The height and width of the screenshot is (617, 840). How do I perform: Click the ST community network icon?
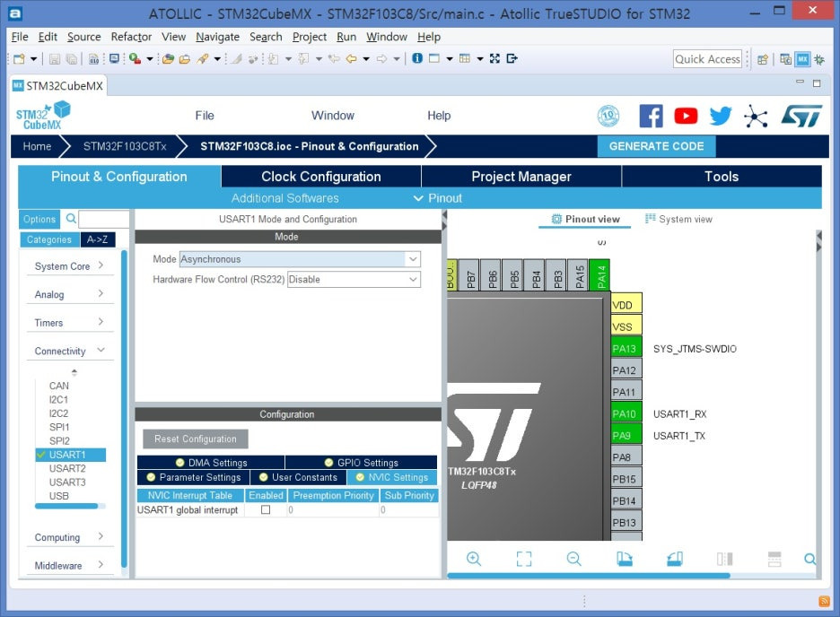(x=756, y=116)
